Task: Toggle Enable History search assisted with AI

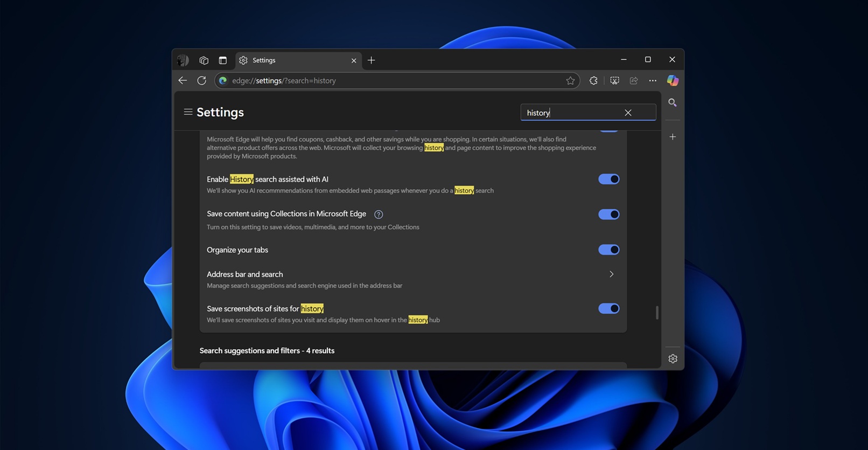Action: [x=609, y=179]
